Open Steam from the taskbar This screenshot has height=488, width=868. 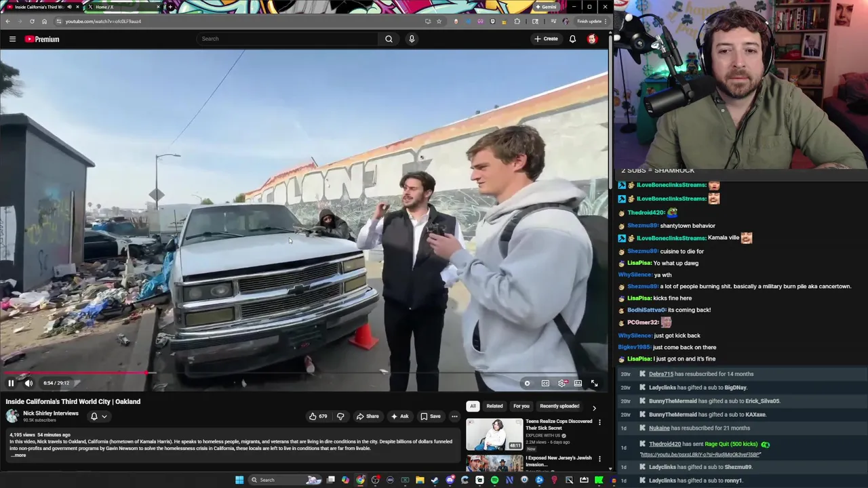coord(435,480)
